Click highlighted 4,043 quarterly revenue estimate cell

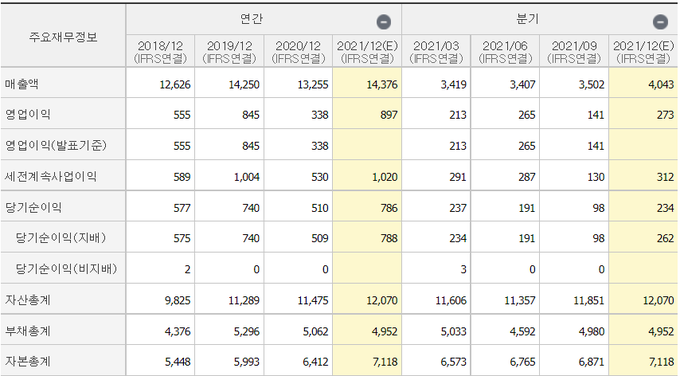click(x=643, y=84)
